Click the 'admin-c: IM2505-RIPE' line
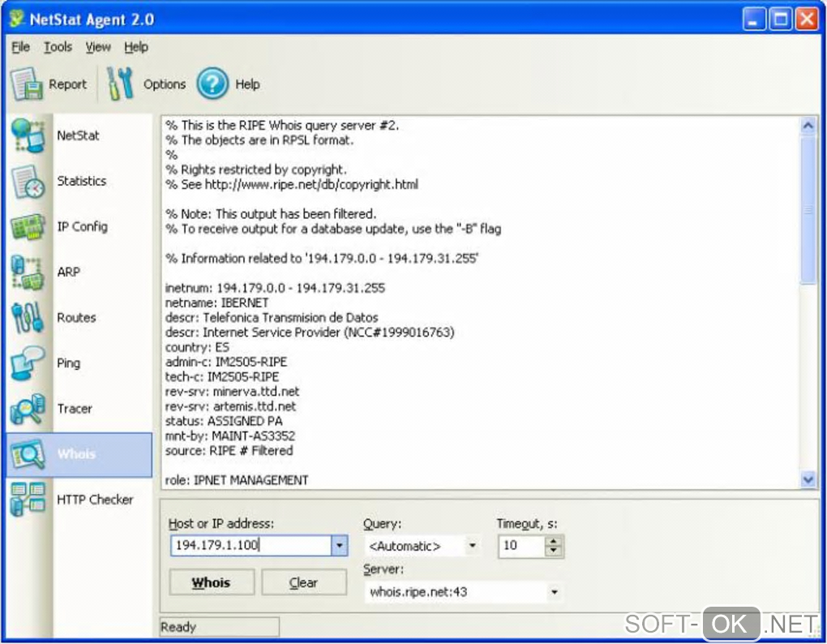Viewport: 827px width, 644px height. pyautogui.click(x=226, y=362)
